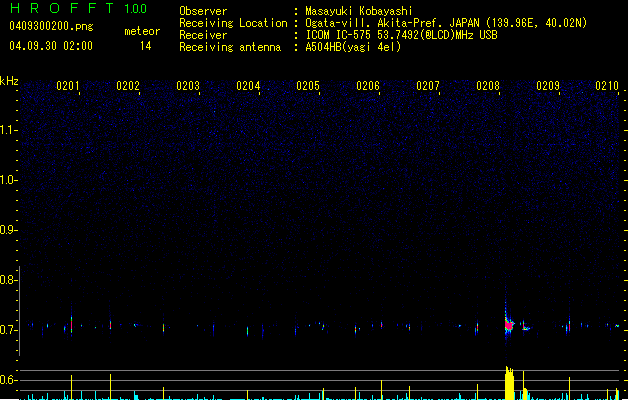This screenshot has width=629, height=400.
Task: Click the 0209 time marker
Action: [x=548, y=86]
